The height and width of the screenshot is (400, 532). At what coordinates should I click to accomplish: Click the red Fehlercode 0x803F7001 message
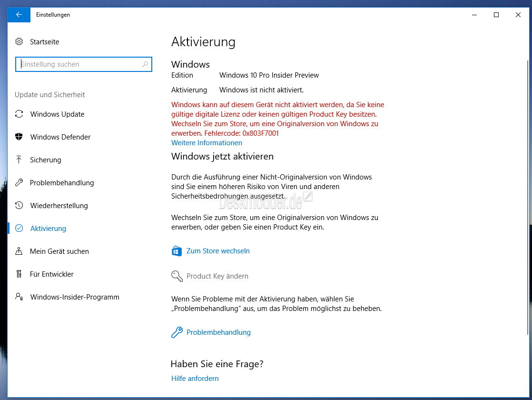(277, 119)
